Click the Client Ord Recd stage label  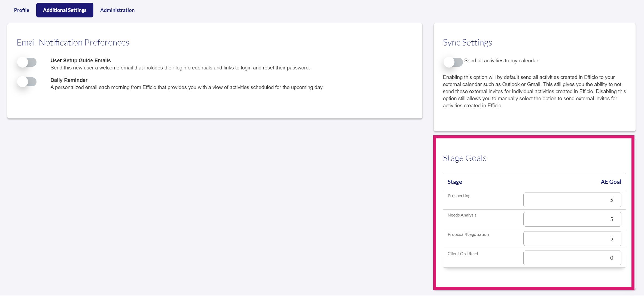coord(463,254)
